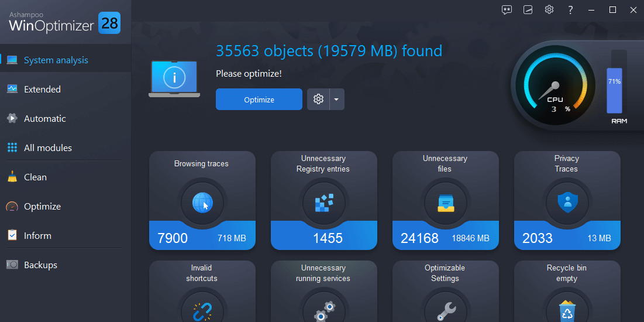Click the Privacy Traces card title
Viewport: 644px width, 322px height.
566,164
